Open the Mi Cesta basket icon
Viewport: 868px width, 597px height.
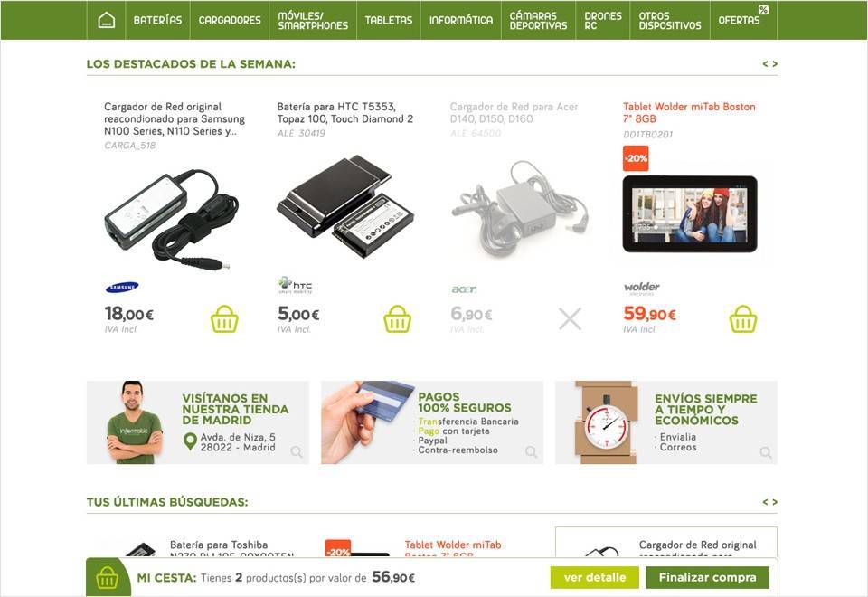pyautogui.click(x=108, y=579)
